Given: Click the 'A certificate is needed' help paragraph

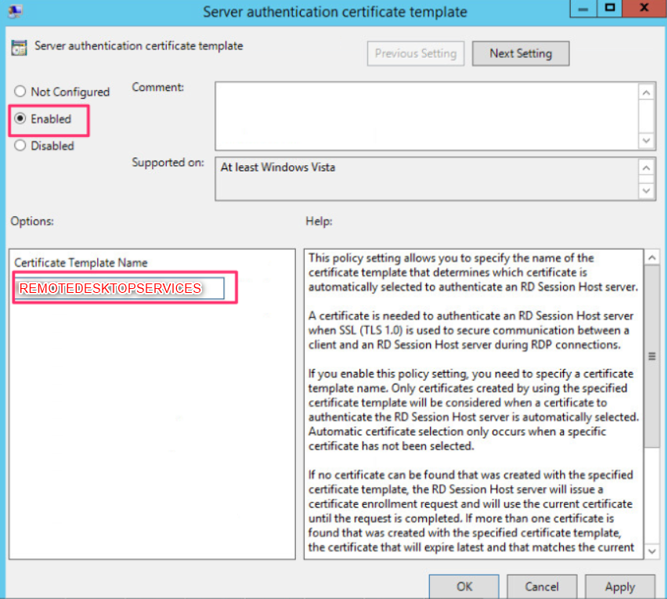Looking at the screenshot, I should click(x=470, y=330).
